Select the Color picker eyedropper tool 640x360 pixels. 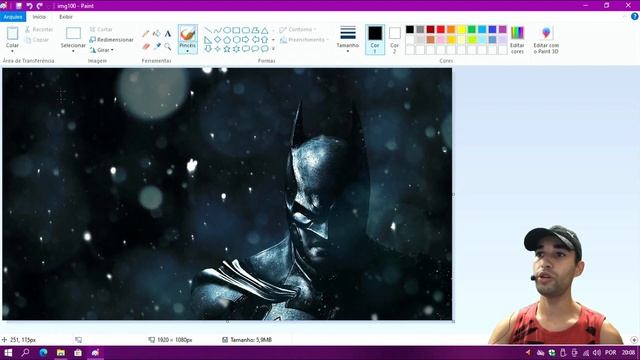click(x=157, y=46)
